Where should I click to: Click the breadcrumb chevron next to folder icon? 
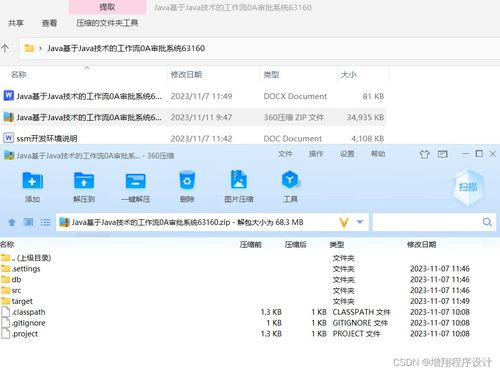point(40,48)
